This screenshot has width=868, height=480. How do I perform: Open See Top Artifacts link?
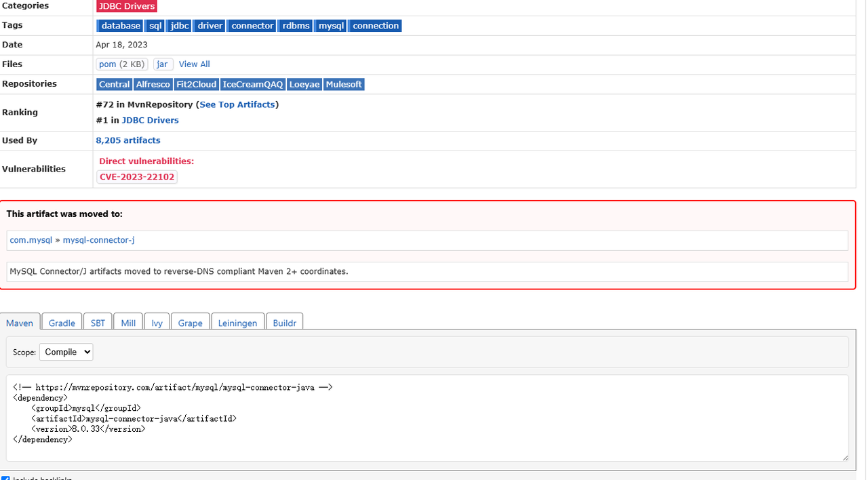tap(237, 104)
